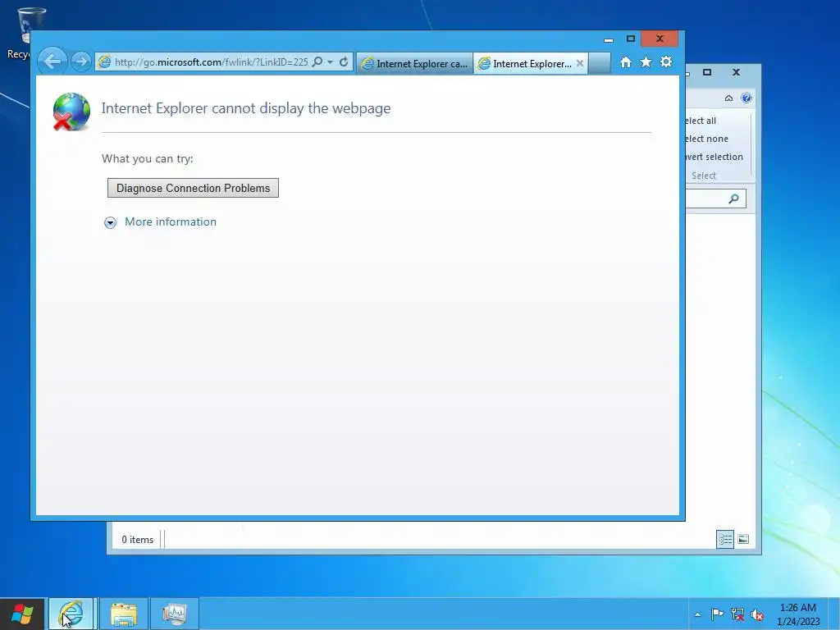
Task: Open the Home page icon
Action: [x=625, y=62]
